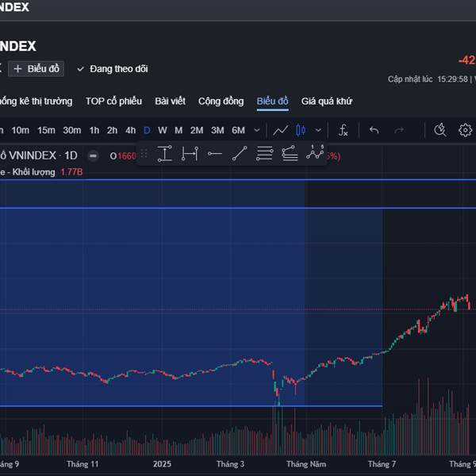Click the 1.77B volume value
Viewport: 476px width, 476px height.
71,172
